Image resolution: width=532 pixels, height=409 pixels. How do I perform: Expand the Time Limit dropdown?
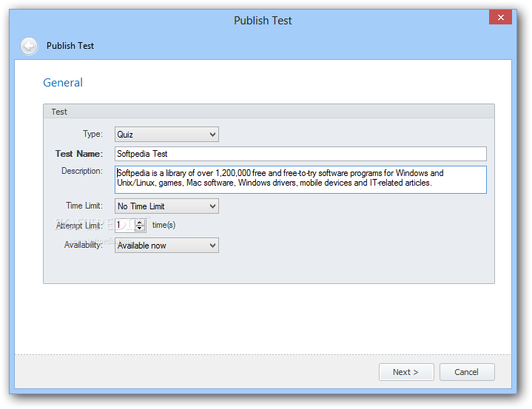point(166,206)
